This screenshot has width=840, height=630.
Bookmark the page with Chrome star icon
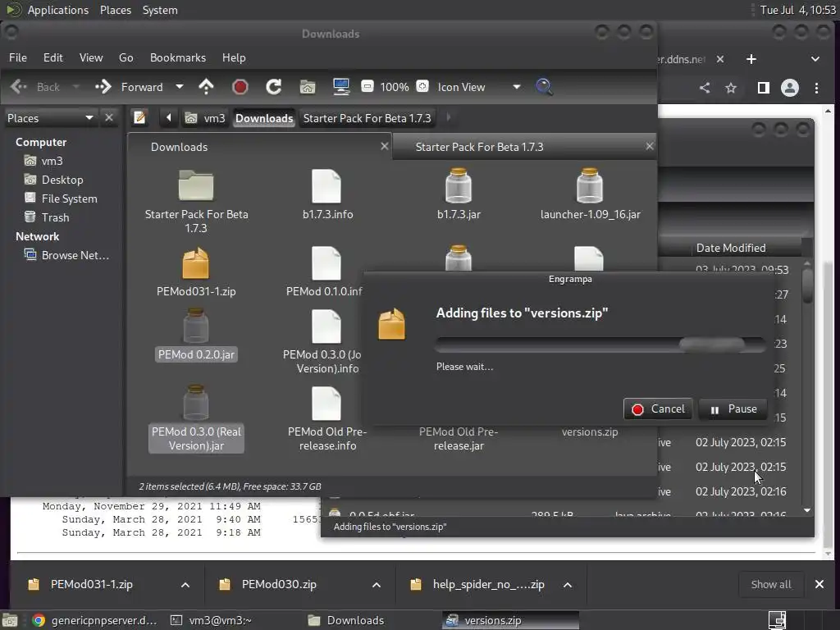731,88
